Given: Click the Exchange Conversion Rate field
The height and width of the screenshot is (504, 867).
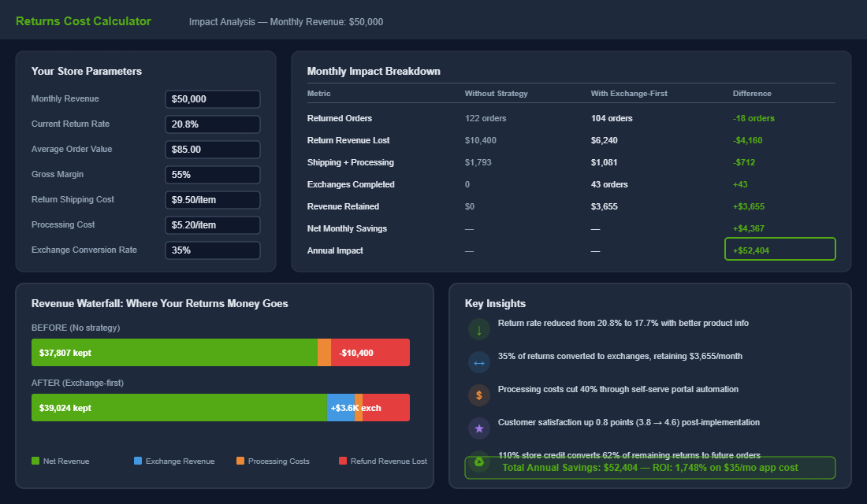Looking at the screenshot, I should point(212,250).
